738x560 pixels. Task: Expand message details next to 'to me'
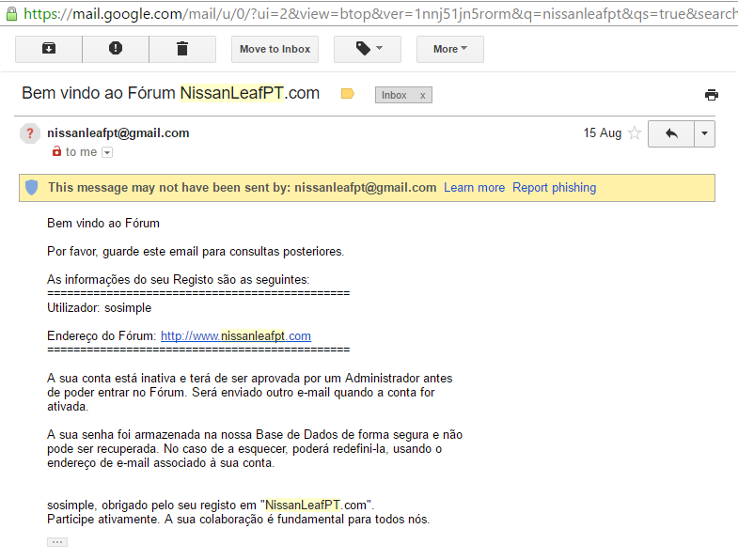coord(107,152)
